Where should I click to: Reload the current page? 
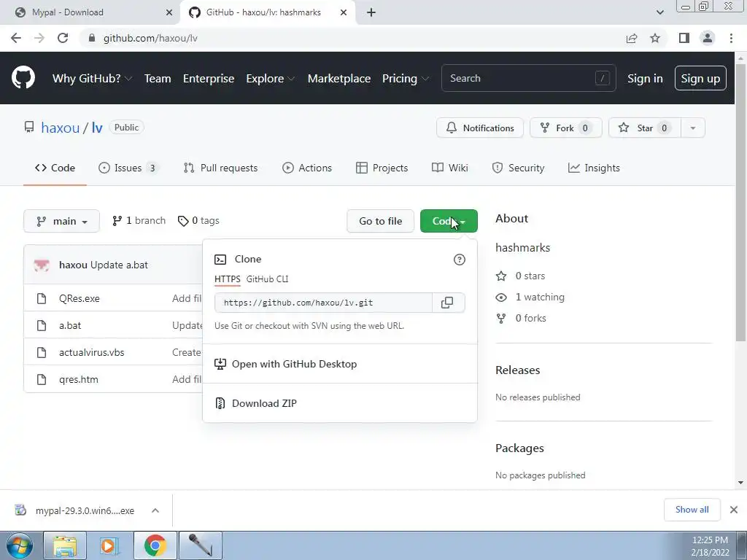click(63, 38)
